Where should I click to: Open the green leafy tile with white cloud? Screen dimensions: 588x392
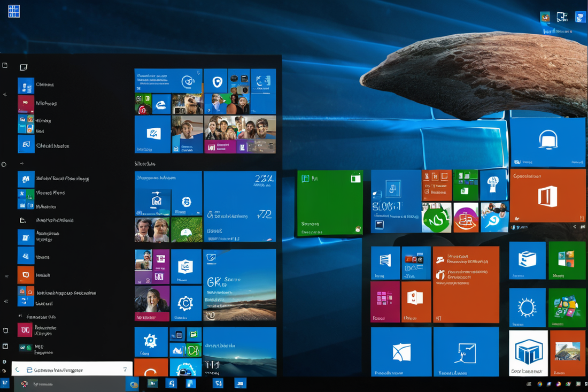coord(187,230)
